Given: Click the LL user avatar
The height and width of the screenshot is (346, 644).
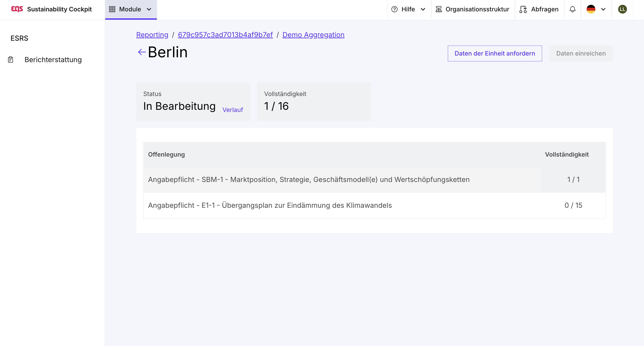Looking at the screenshot, I should pos(622,9).
